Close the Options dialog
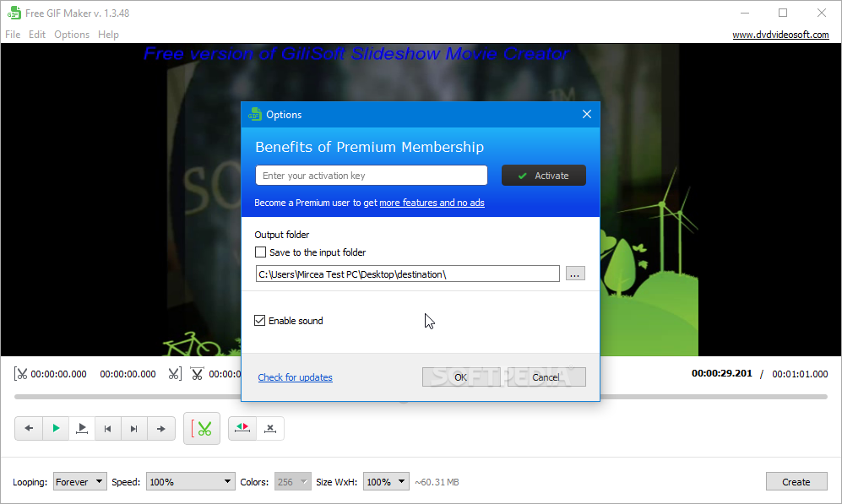Image resolution: width=842 pixels, height=504 pixels. click(x=586, y=114)
